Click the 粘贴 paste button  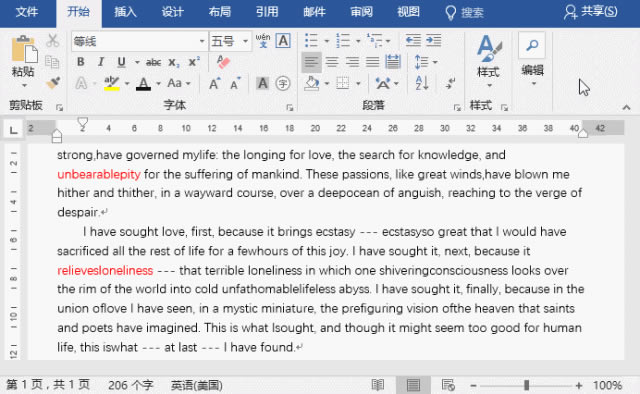[x=23, y=61]
